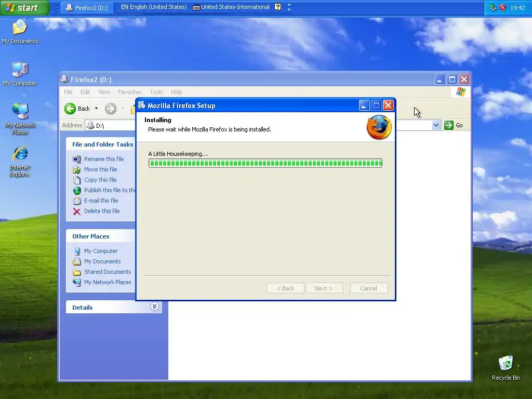
Task: Open the Favorites menu in Explorer
Action: (129, 92)
